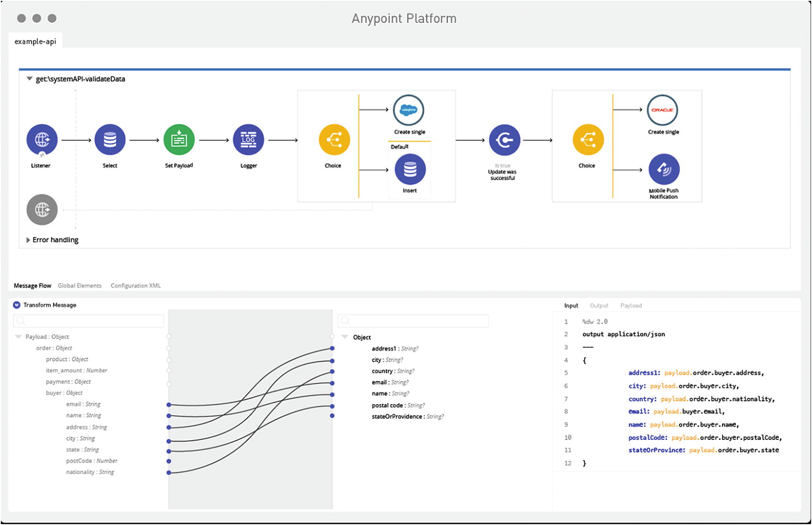Select the Update was successful node
This screenshot has height=525, width=812.
(504, 140)
